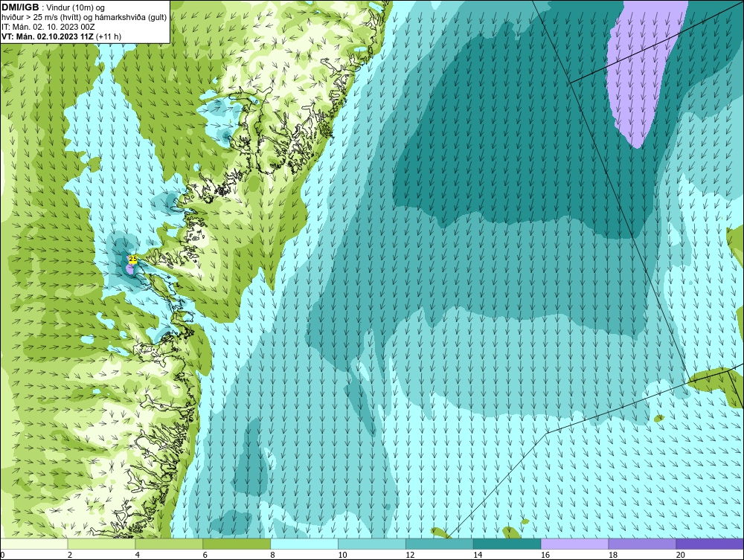Click the 'VT: Mán. 02.10.2023 11Z' valid time
Screen dimensions: 744x560
click(48, 36)
